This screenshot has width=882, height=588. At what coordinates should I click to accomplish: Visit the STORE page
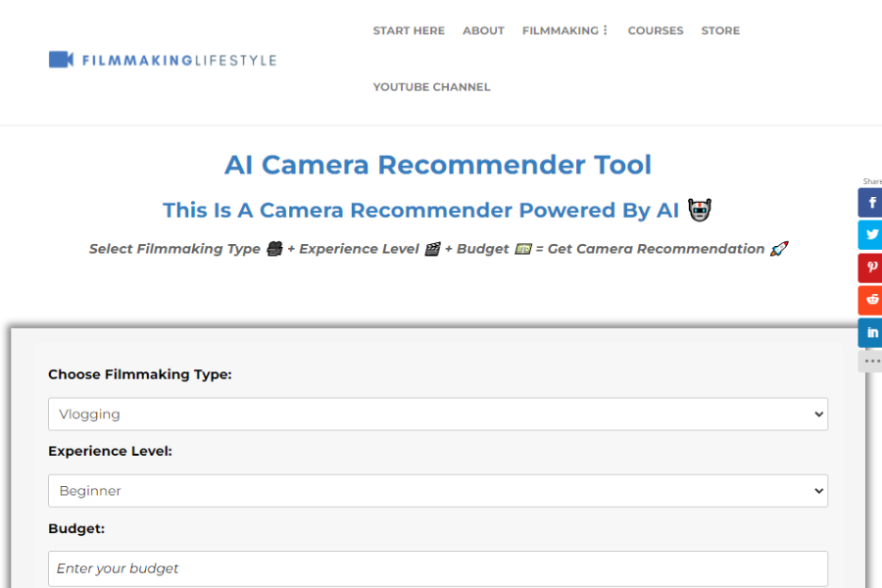click(x=720, y=30)
